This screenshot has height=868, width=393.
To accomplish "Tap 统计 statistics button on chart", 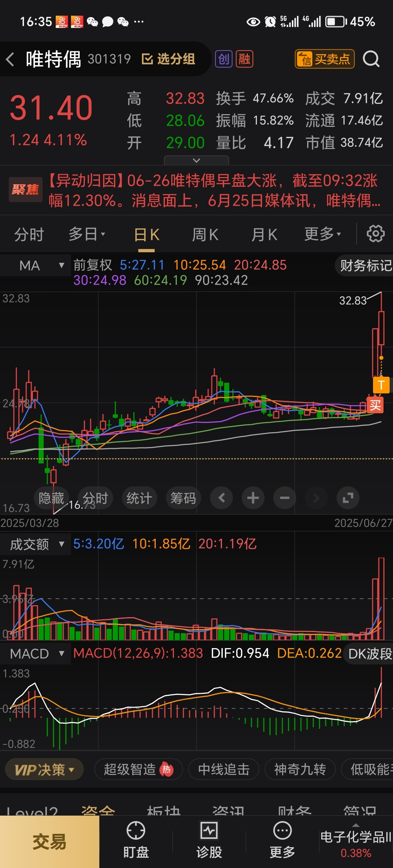I will click(x=139, y=498).
